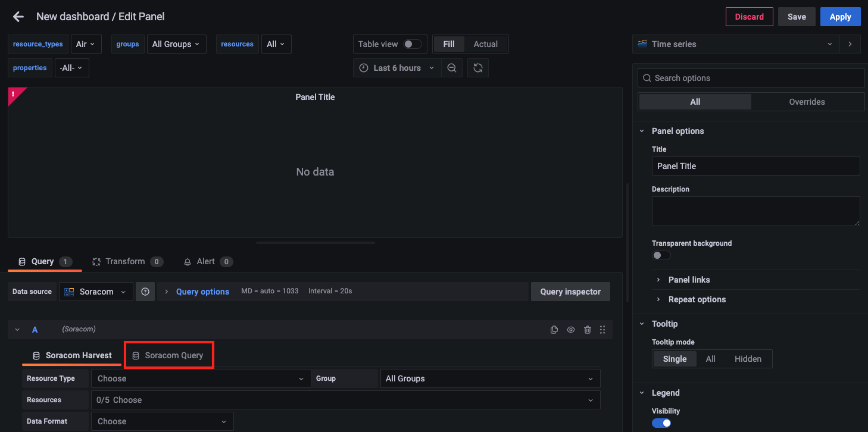The image size is (868, 432).
Task: Switch to the Query tab
Action: pos(45,261)
